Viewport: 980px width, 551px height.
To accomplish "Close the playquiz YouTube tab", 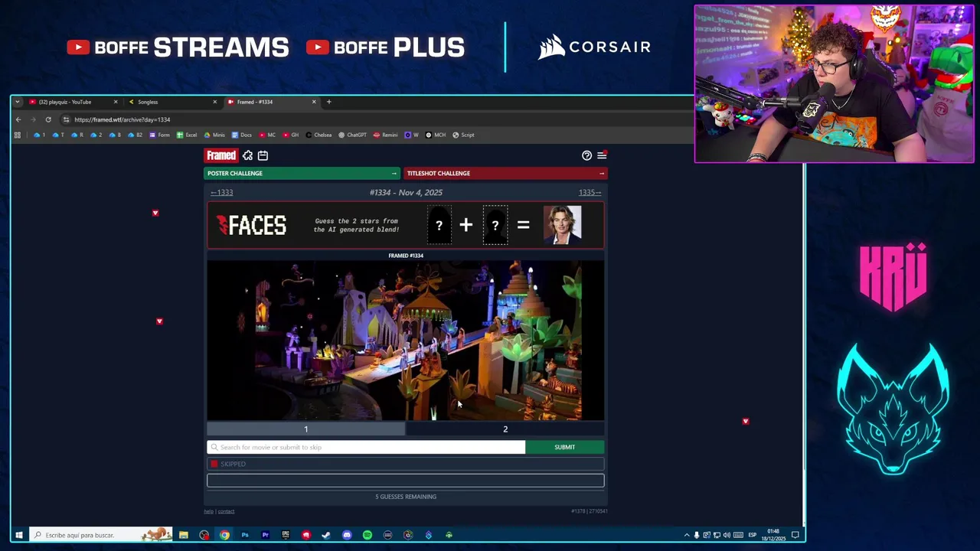I will pos(116,102).
